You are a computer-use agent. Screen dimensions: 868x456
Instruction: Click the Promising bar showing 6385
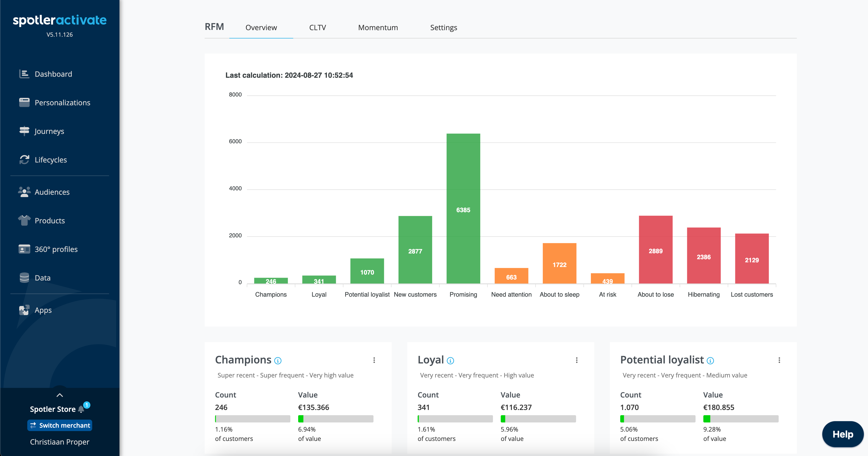(x=463, y=209)
